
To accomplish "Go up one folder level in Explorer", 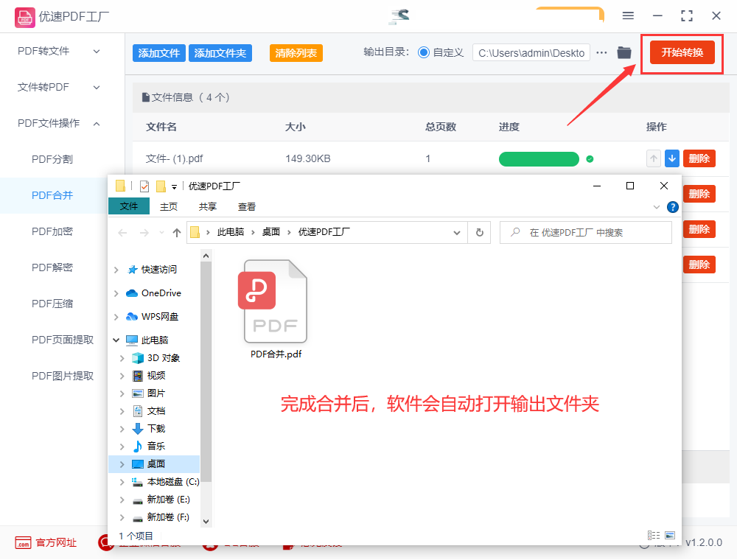I will click(177, 233).
